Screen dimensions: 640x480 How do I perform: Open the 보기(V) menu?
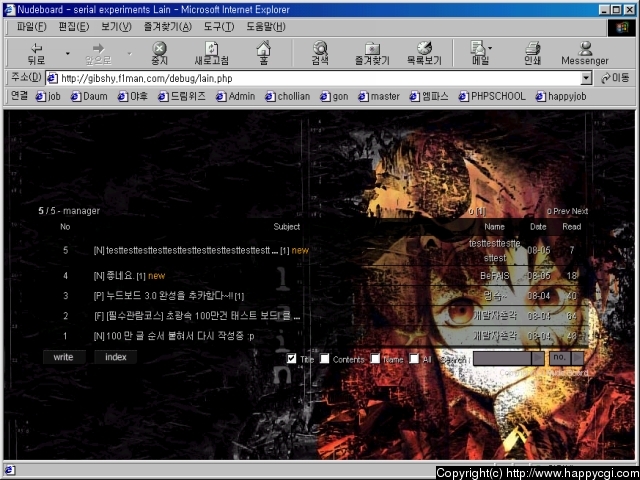[116, 27]
